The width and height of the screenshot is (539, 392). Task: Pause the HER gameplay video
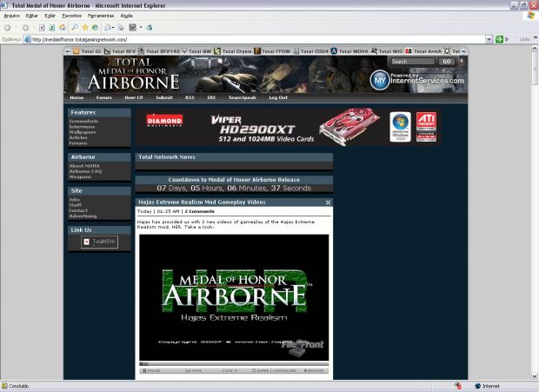(151, 370)
